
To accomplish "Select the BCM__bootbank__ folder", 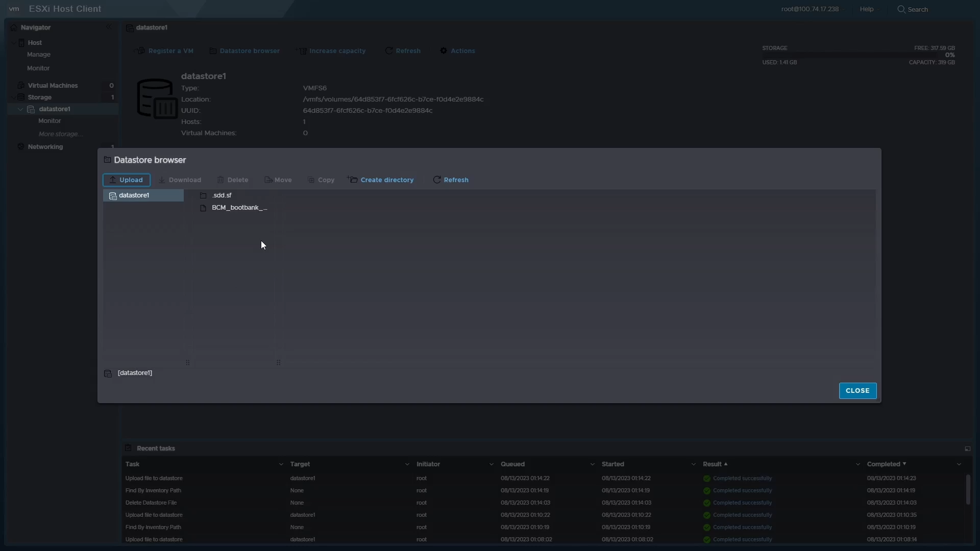I will pos(239,207).
